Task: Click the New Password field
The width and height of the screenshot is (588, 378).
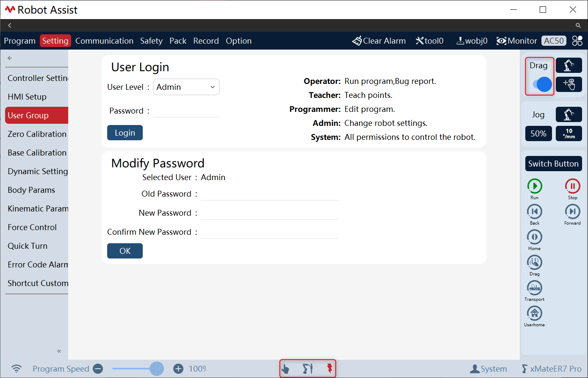Action: tap(269, 213)
